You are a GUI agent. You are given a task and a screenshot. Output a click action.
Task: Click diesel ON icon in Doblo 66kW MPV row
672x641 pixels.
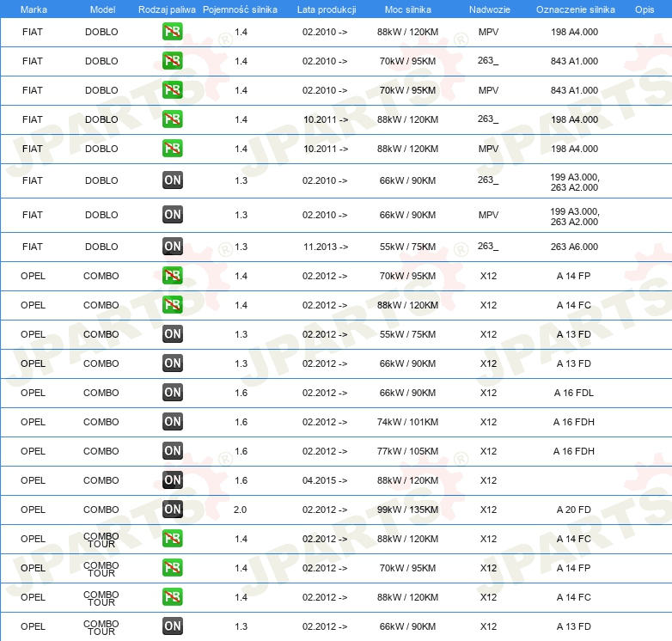pos(172,214)
